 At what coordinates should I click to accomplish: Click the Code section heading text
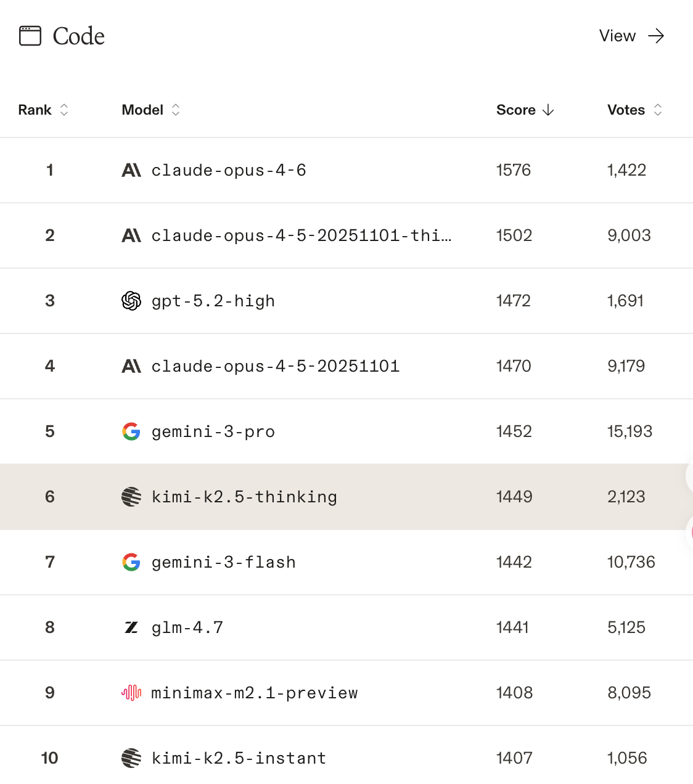coord(78,36)
